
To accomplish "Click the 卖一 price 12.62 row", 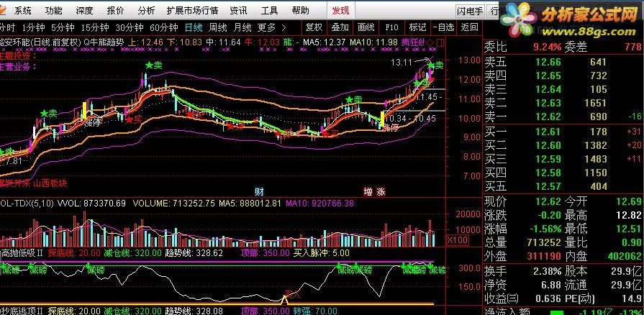I will point(563,117).
